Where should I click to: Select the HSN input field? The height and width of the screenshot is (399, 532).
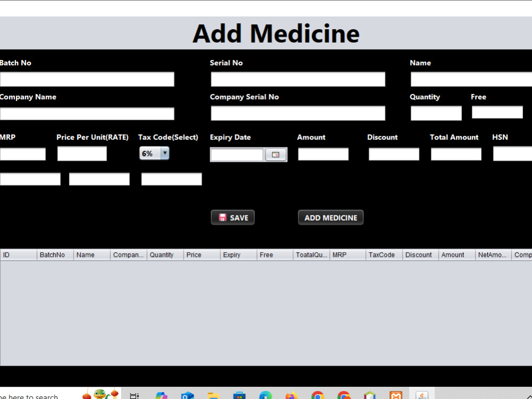[x=512, y=154]
